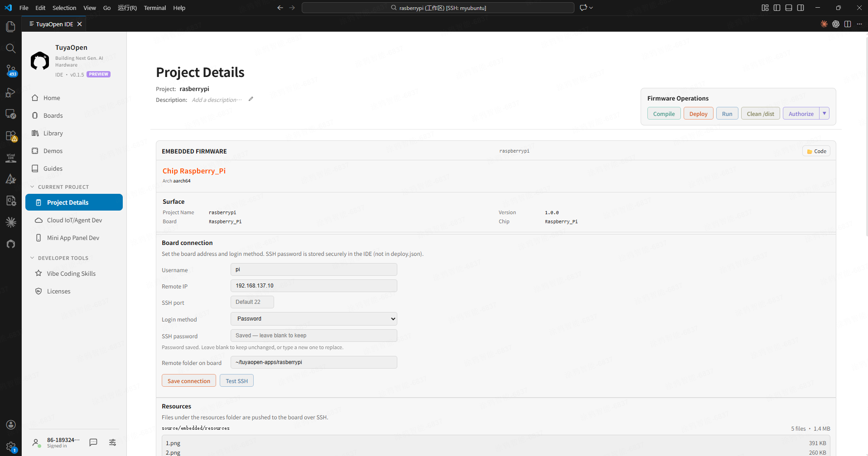Viewport: 868px width, 456px height.
Task: Click the Remote folder on board field
Action: tap(314, 362)
